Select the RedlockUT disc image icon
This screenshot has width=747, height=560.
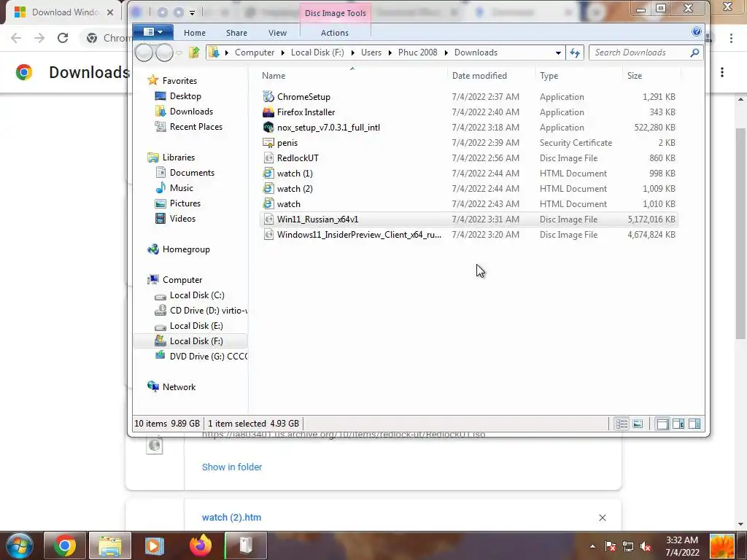click(268, 157)
